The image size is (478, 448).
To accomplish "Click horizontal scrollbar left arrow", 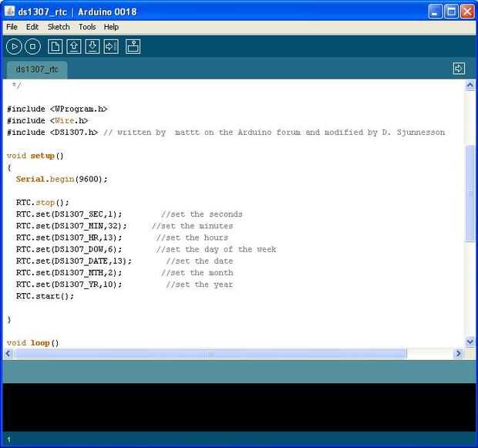I will point(8,353).
